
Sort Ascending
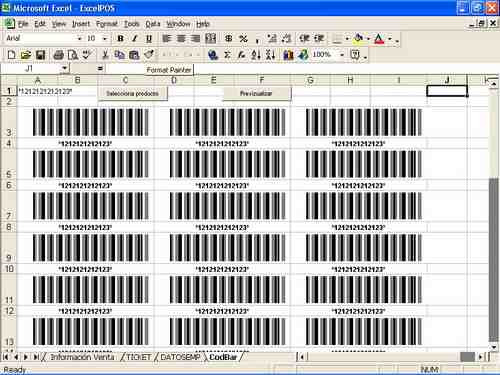256,55
